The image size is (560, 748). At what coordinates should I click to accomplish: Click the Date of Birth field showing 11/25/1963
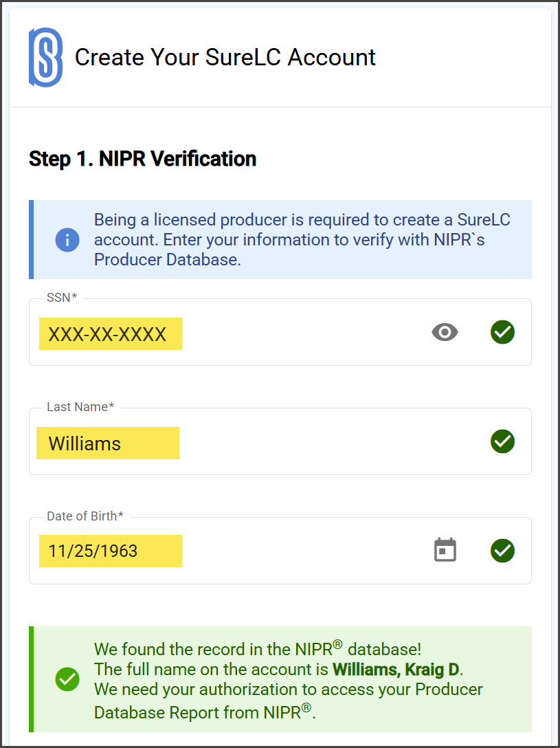pyautogui.click(x=280, y=551)
